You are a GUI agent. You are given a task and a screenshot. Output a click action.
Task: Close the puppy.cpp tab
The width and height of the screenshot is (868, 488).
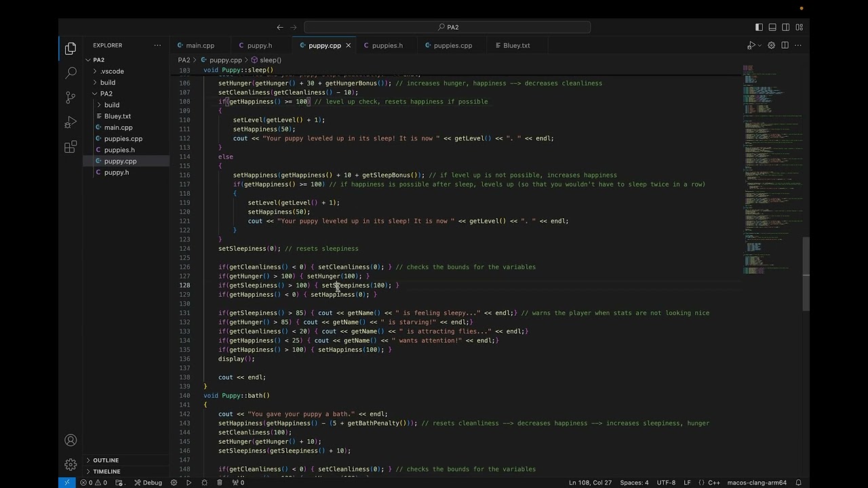[348, 45]
